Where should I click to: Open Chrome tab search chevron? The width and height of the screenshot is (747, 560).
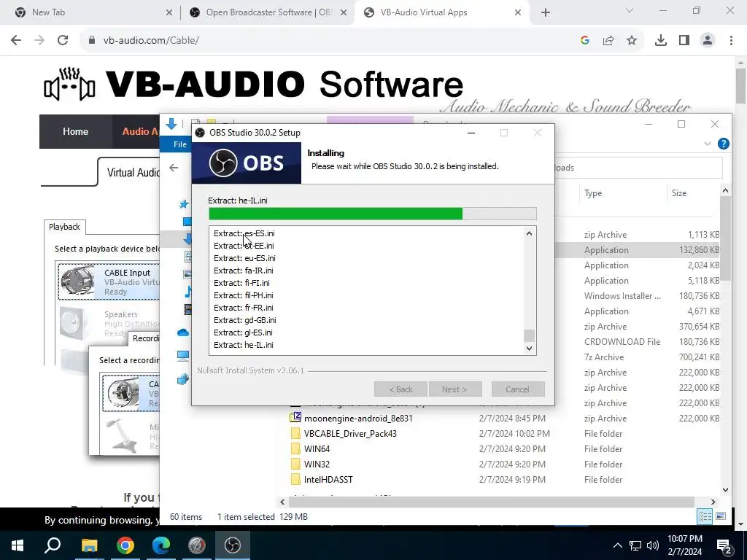coord(630,10)
